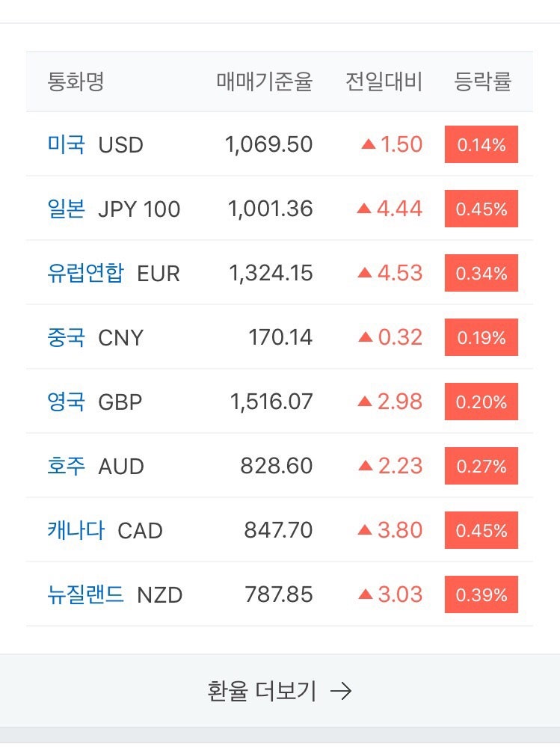
Task: Select the 등락률 column header
Action: [x=483, y=82]
